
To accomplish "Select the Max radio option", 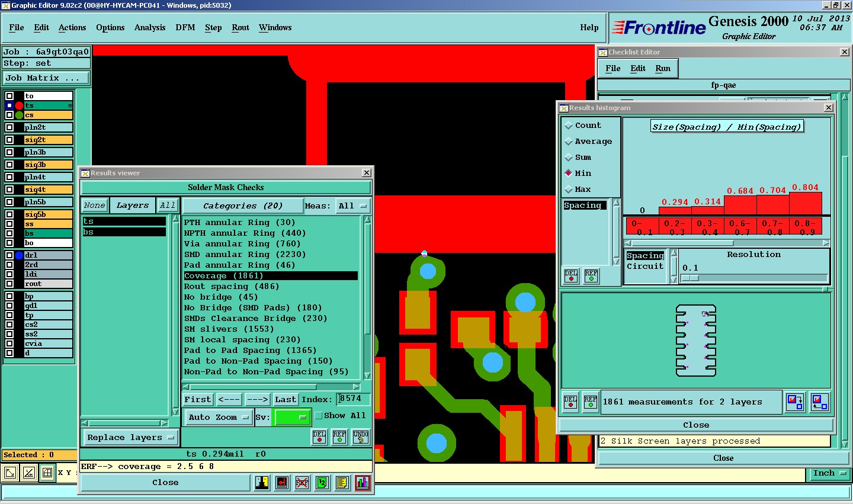I will [569, 190].
